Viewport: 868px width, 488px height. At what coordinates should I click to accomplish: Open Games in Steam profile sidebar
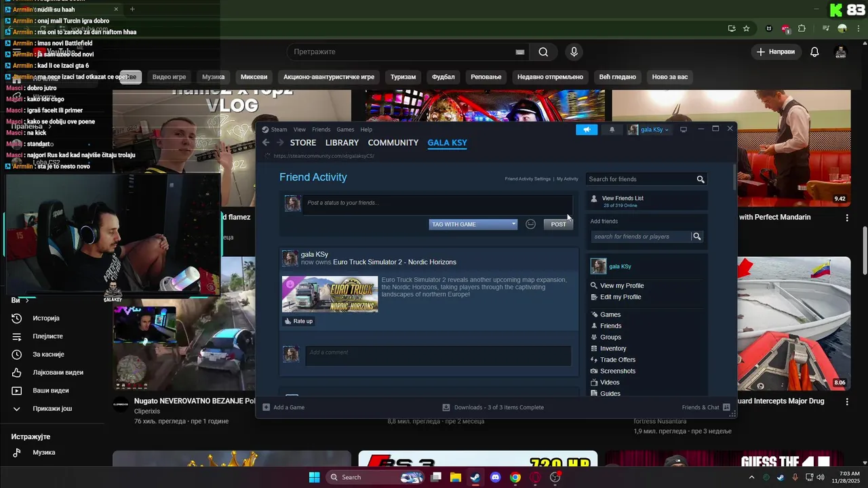pyautogui.click(x=610, y=314)
